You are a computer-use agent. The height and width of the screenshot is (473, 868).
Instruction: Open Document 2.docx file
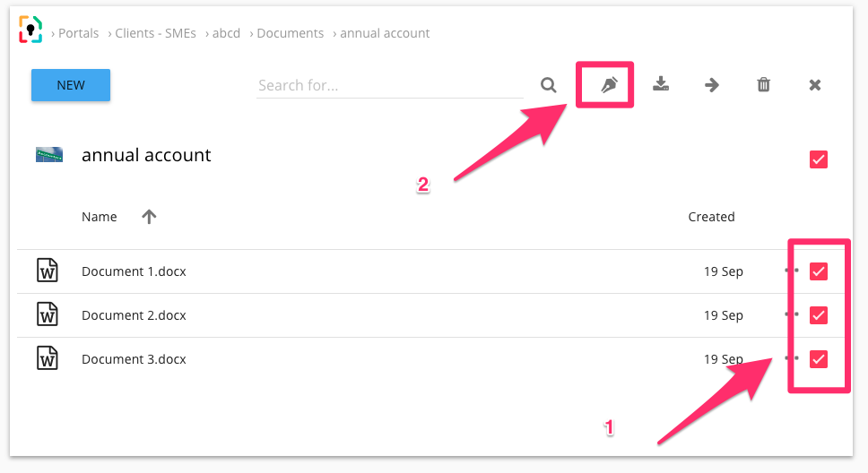134,315
